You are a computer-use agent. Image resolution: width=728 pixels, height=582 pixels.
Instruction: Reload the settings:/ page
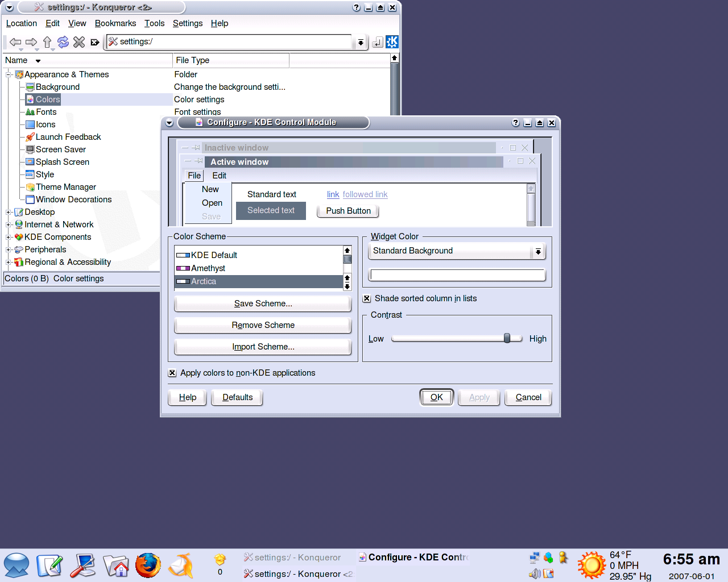(63, 42)
